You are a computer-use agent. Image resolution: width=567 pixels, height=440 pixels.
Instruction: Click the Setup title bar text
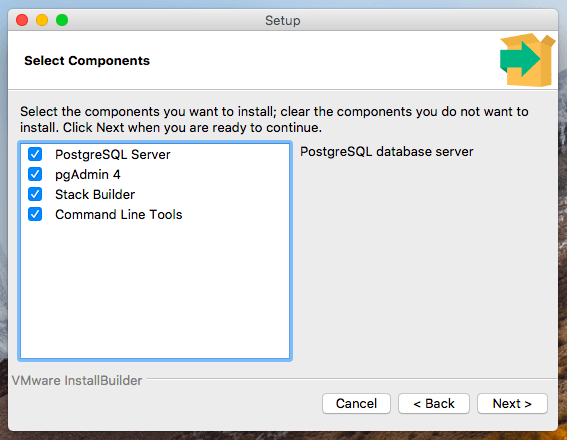click(x=283, y=21)
